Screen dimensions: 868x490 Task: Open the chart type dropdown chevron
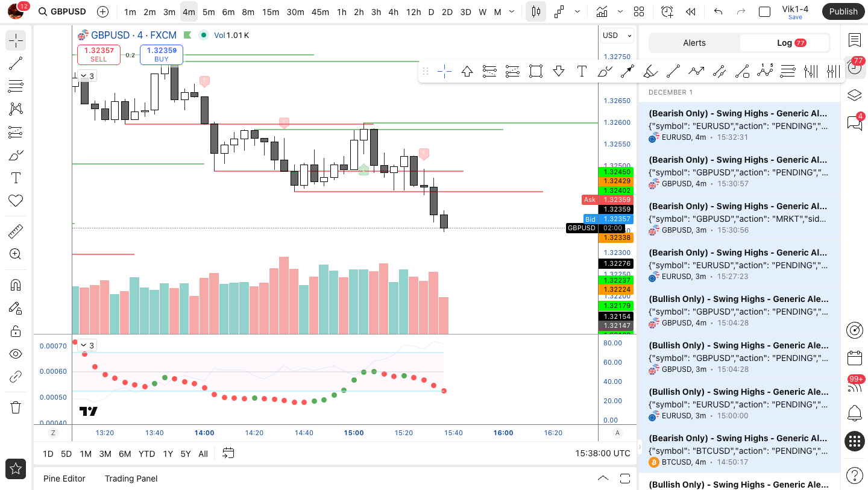click(x=577, y=11)
